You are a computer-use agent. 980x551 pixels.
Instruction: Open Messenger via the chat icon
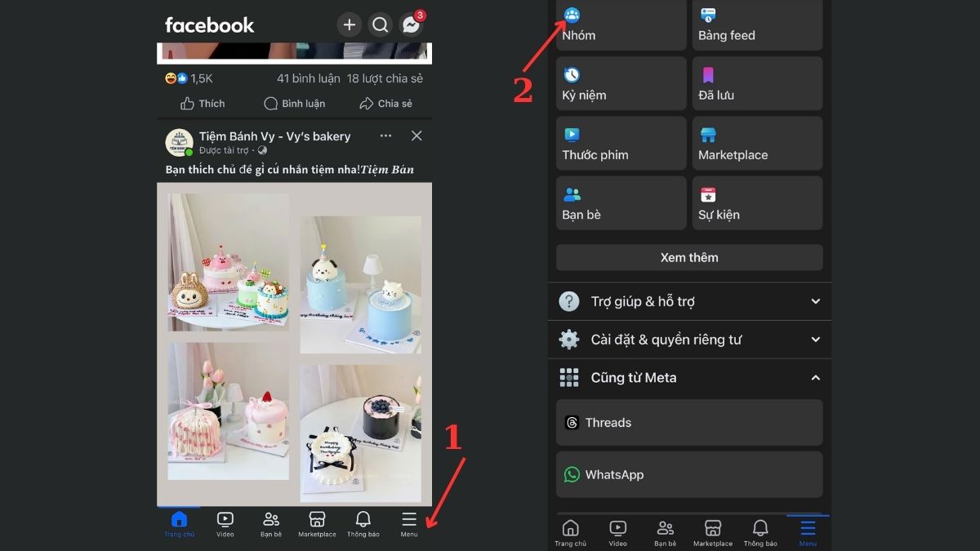click(410, 24)
